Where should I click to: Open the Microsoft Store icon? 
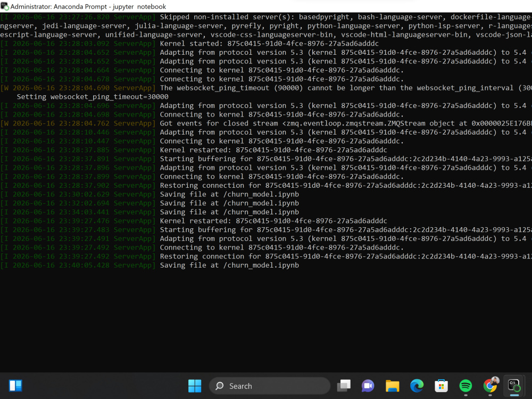441,386
